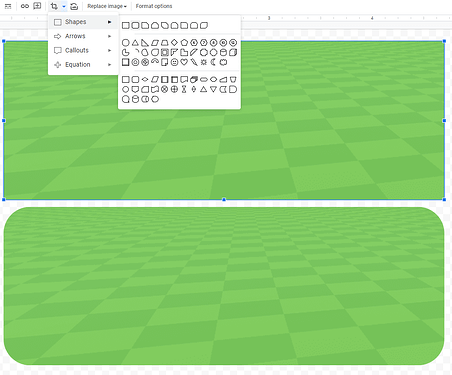
Task: Select the L-shaped corner shape
Action: [184, 52]
